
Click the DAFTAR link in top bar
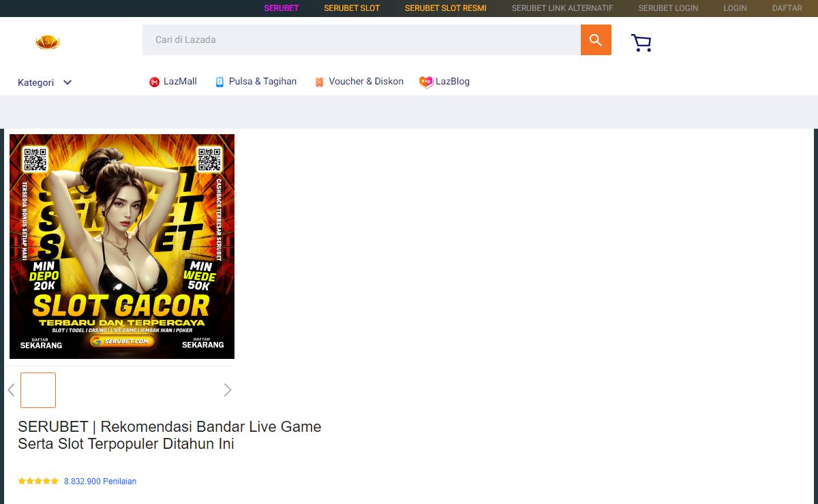[787, 8]
